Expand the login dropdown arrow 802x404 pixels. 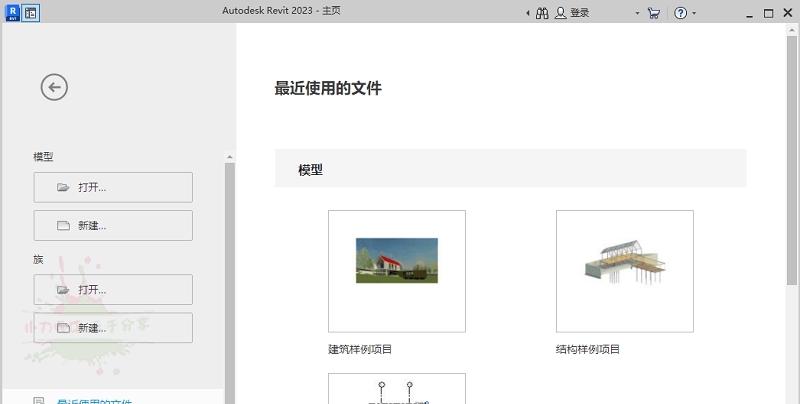tap(637, 13)
